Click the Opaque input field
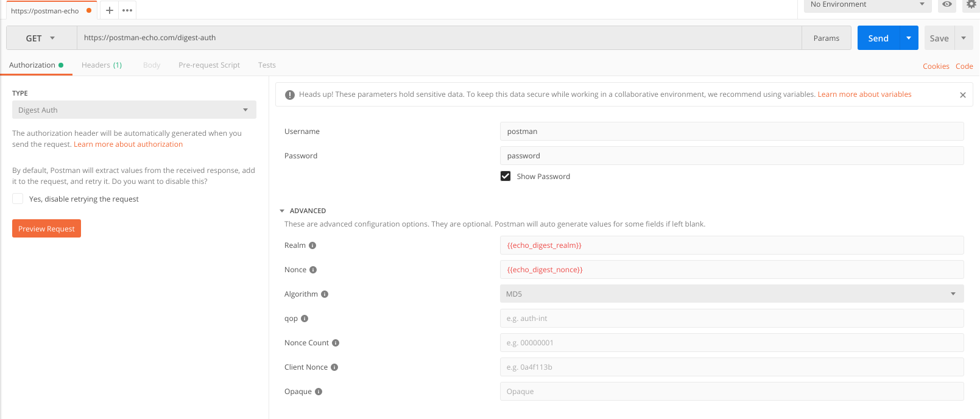This screenshot has height=419, width=980. coord(731,391)
